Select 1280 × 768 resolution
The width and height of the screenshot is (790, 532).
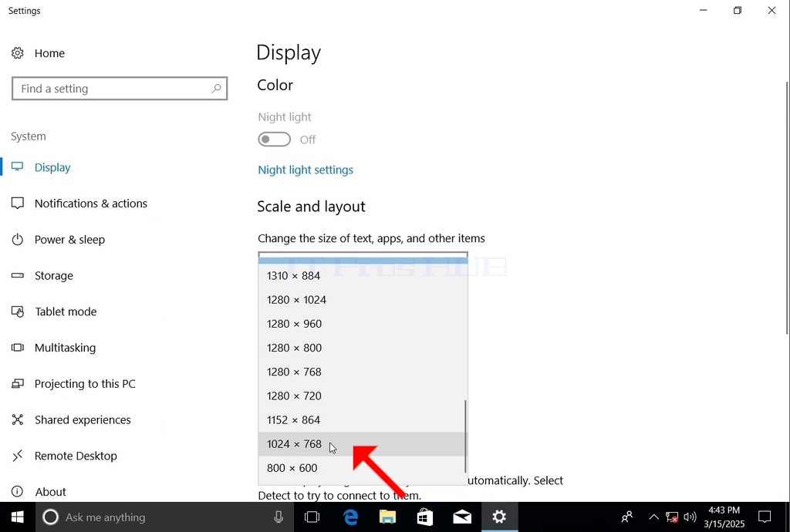point(363,372)
